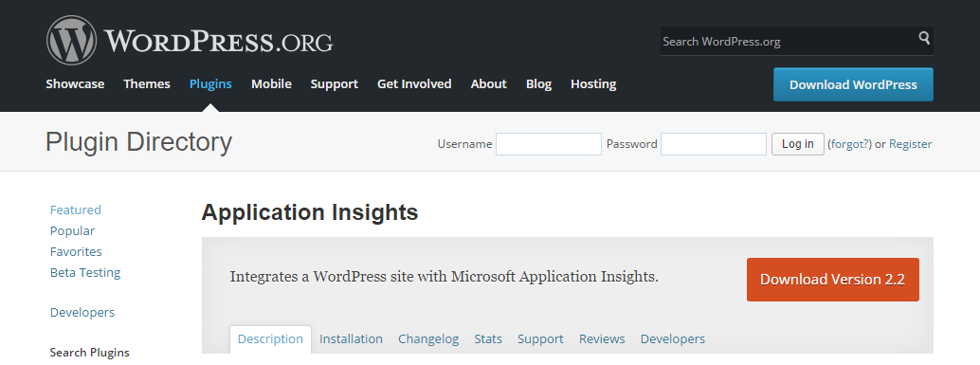Click the Download Version 2.2 button

coord(832,280)
